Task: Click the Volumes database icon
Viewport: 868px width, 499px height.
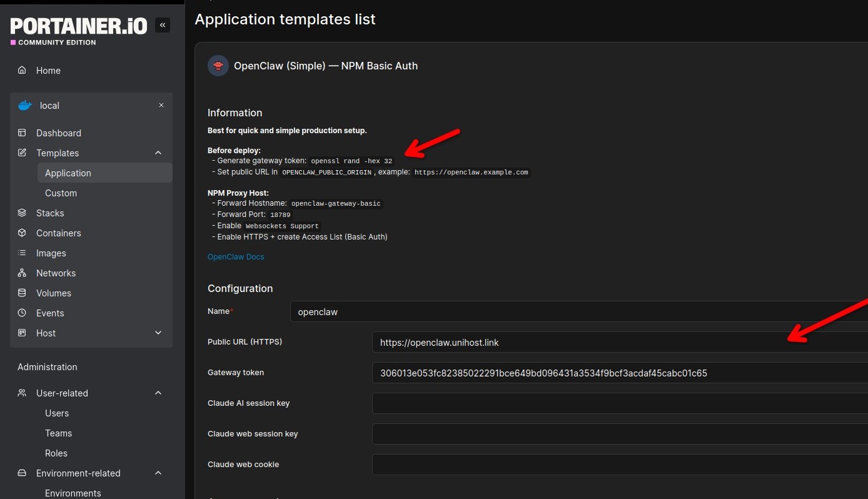Action: tap(23, 293)
